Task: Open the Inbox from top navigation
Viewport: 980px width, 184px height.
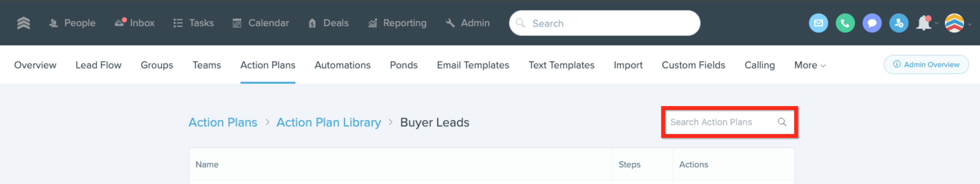Action: point(135,23)
